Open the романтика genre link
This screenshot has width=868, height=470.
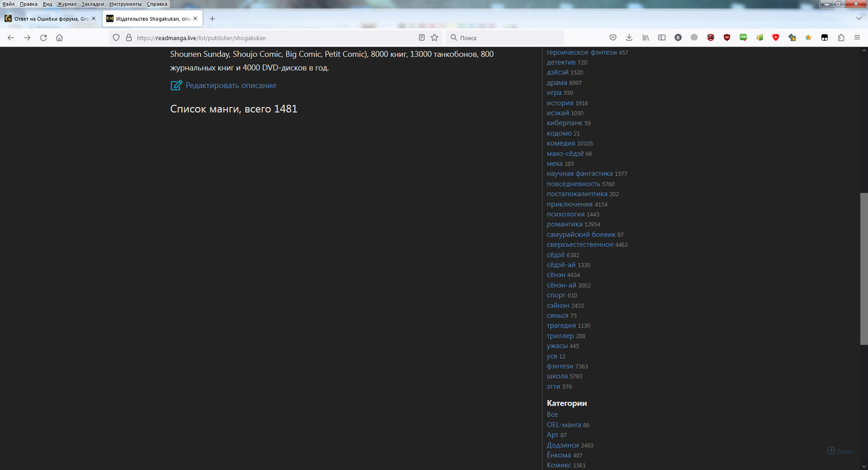click(x=565, y=224)
